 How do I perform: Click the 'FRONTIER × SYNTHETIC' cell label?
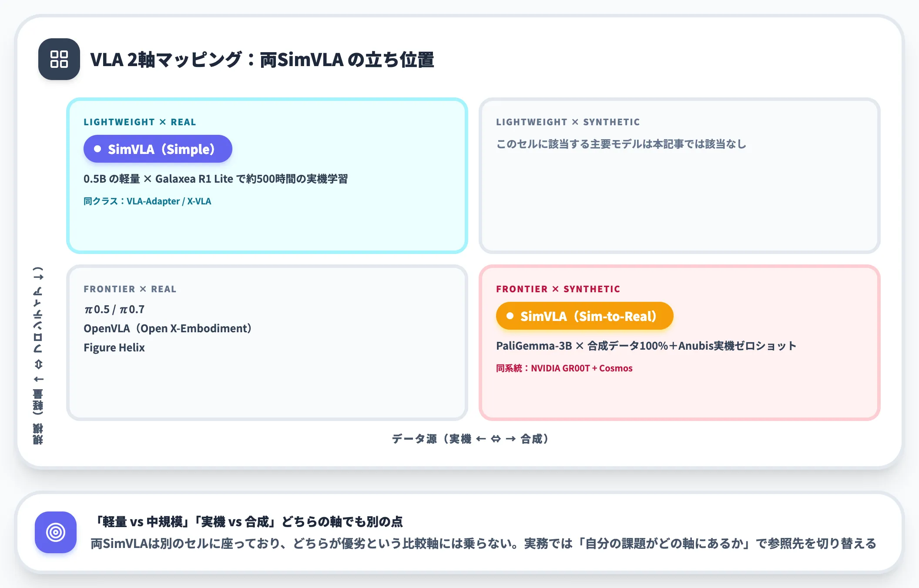(x=558, y=289)
